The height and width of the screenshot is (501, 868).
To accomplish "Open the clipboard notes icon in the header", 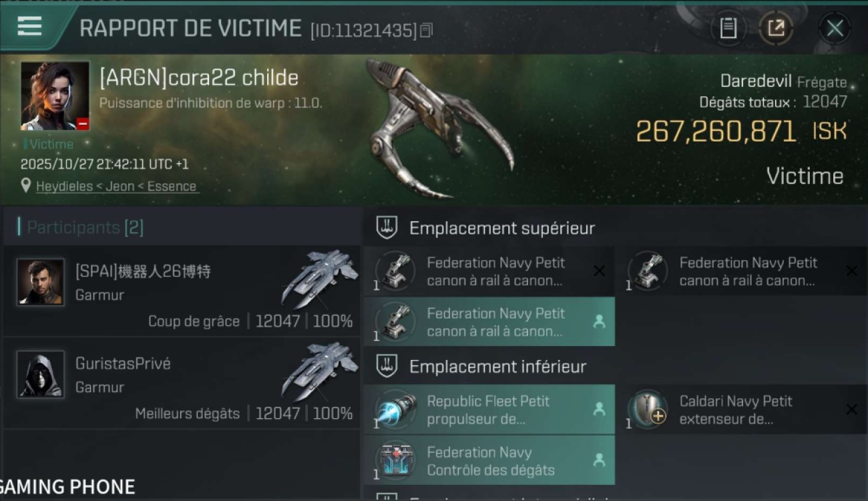I will point(728,28).
